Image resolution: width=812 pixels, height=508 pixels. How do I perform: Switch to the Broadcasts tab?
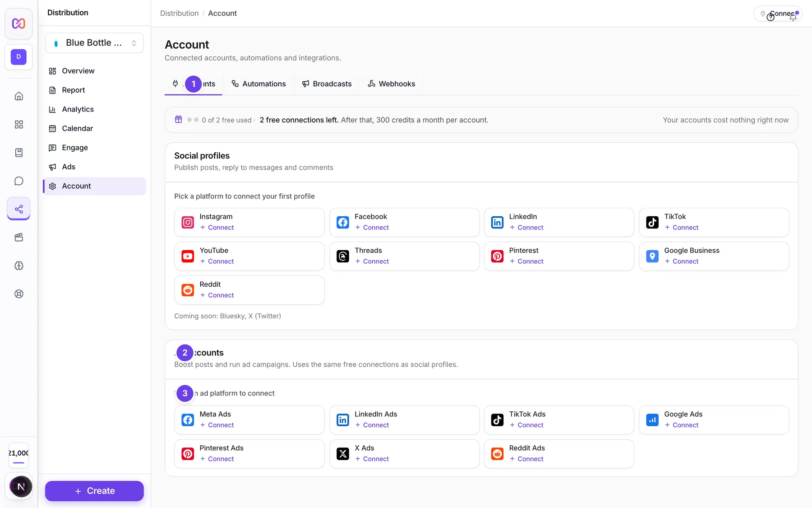(327, 84)
